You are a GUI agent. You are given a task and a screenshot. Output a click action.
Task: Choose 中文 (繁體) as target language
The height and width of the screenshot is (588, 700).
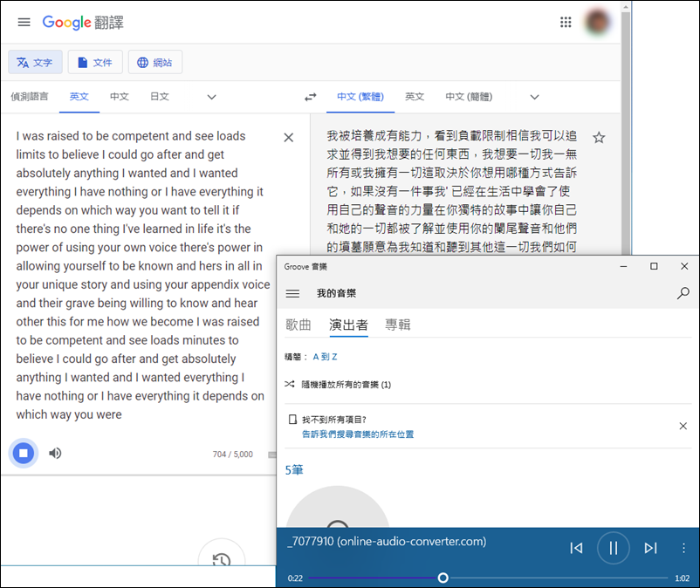coord(360,96)
